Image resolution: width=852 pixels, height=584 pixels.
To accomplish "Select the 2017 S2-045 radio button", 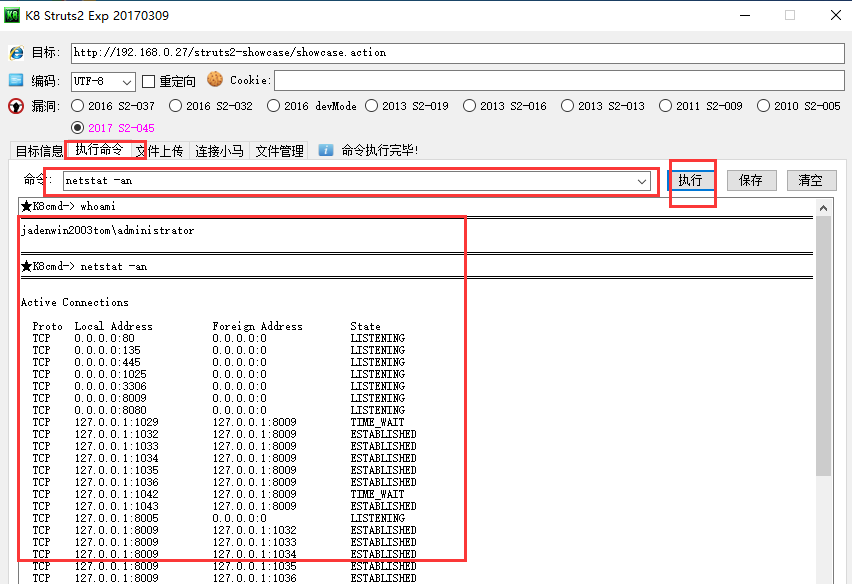I will (x=78, y=128).
